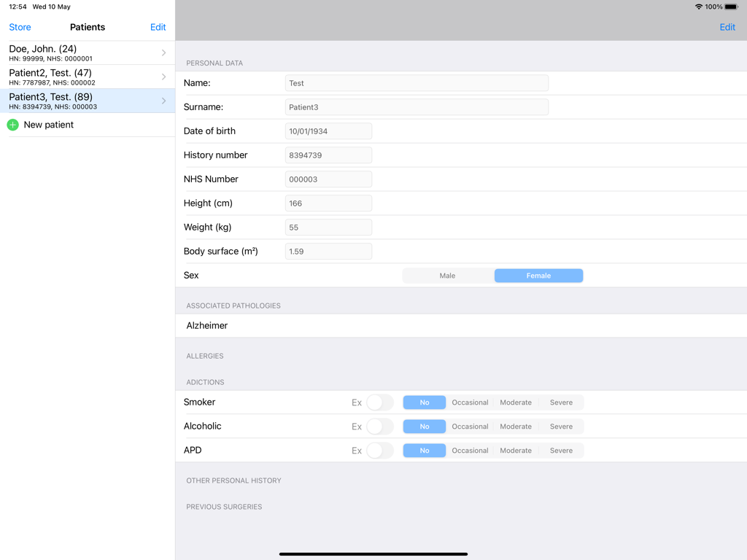
Task: Set Smoker level to Occasional
Action: coord(471,402)
